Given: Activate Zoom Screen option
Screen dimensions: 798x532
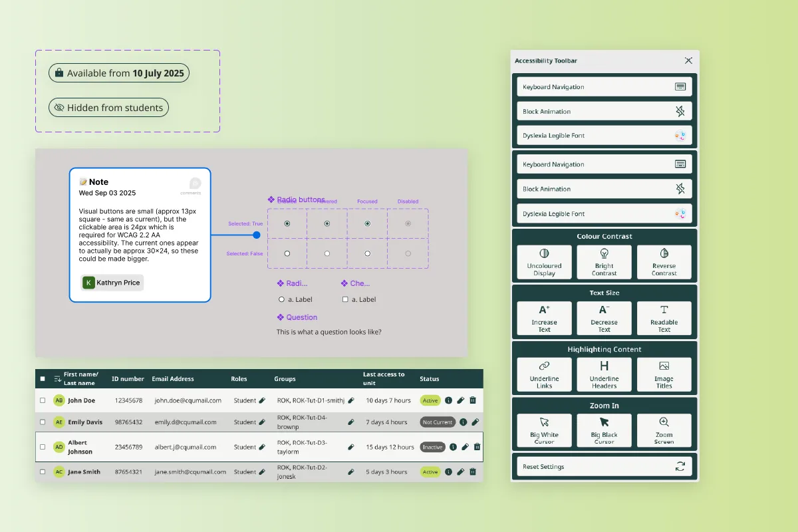Looking at the screenshot, I should click(x=664, y=431).
